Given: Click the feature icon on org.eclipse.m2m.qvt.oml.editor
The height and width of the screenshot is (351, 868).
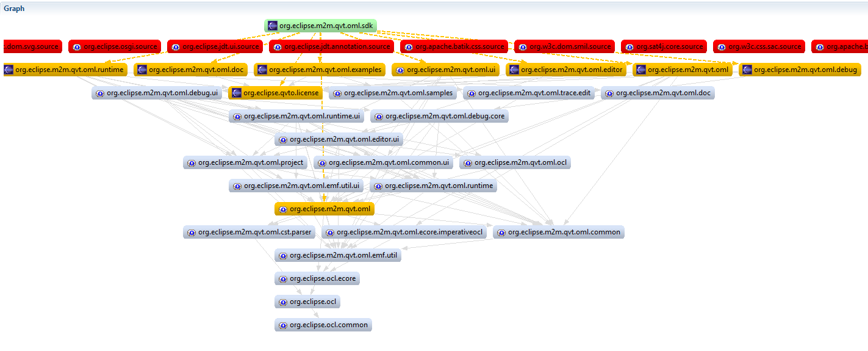Looking at the screenshot, I should coord(514,70).
